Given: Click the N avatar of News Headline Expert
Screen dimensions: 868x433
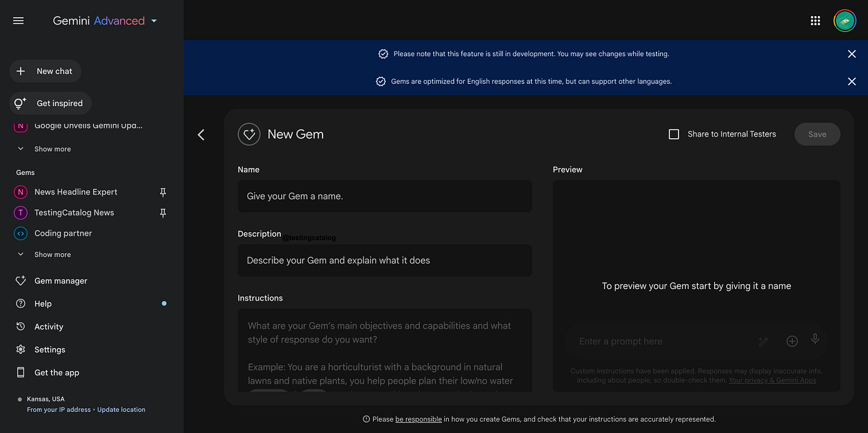Looking at the screenshot, I should pos(21,192).
